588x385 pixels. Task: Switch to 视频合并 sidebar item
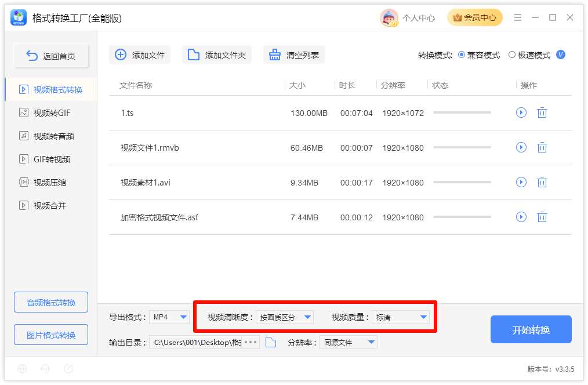tap(51, 206)
